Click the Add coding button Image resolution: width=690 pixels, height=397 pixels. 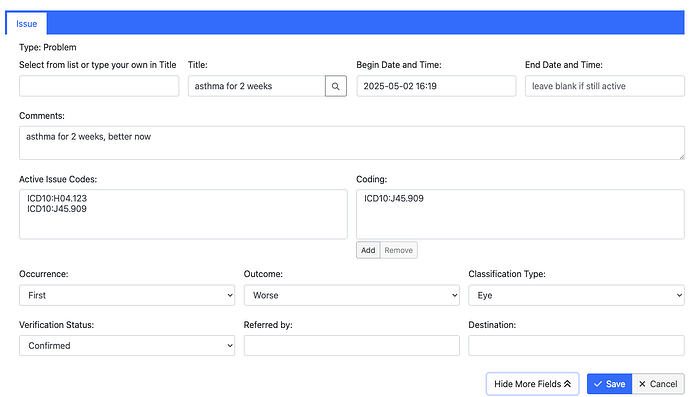[x=368, y=250]
